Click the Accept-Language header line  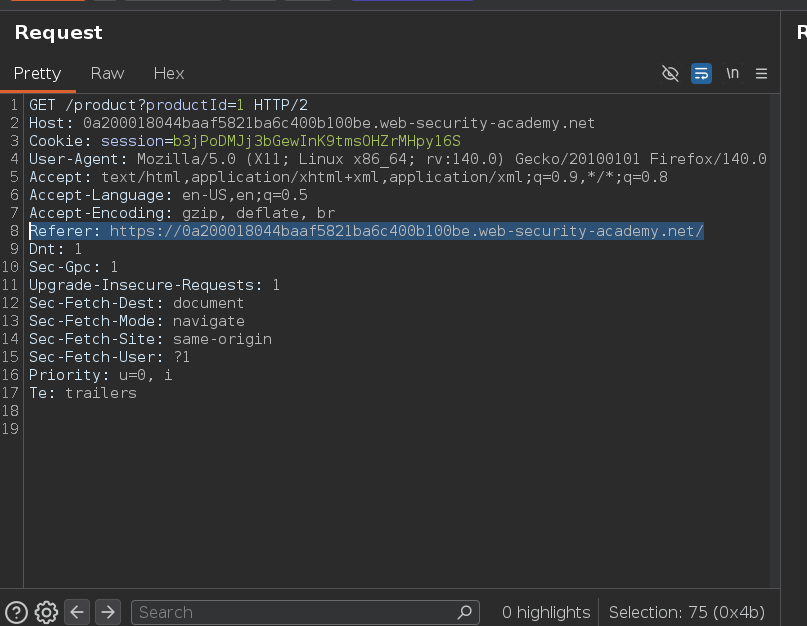click(x=168, y=195)
